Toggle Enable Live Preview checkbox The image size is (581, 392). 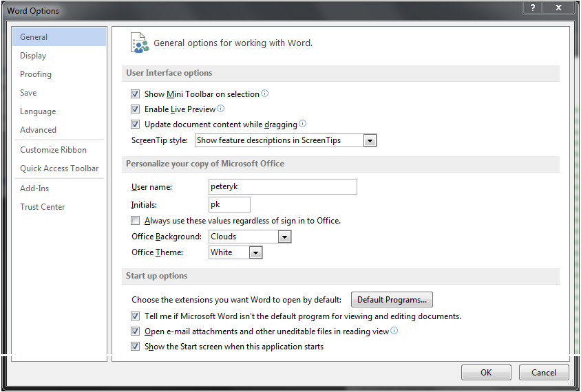135,109
